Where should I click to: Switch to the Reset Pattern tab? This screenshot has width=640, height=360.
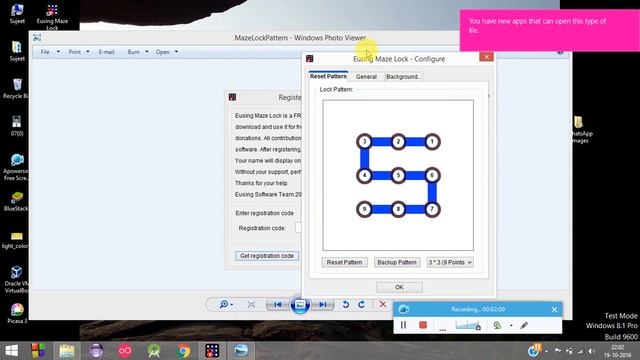point(328,76)
